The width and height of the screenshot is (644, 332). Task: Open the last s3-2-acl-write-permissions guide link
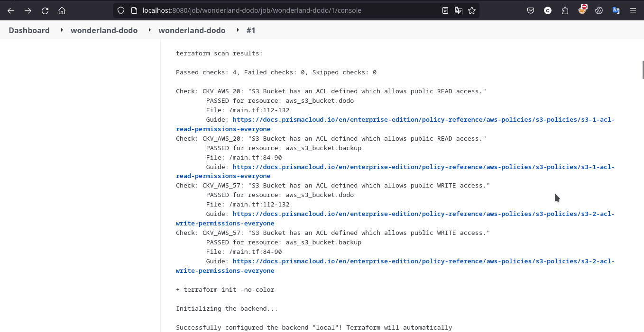click(x=423, y=261)
